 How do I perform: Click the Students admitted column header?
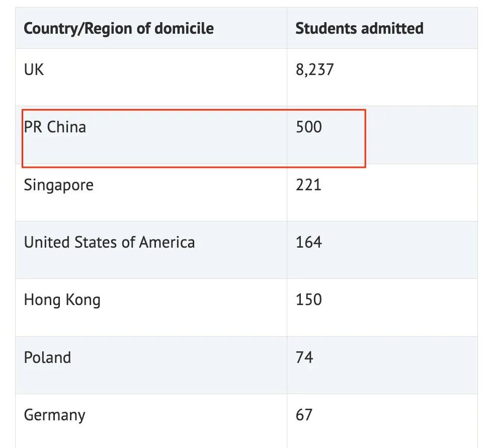tap(359, 28)
